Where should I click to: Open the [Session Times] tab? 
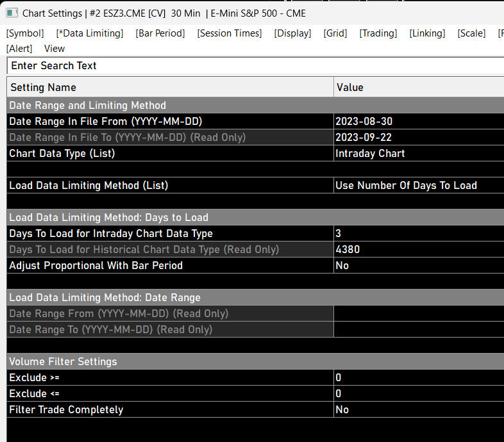tap(230, 33)
